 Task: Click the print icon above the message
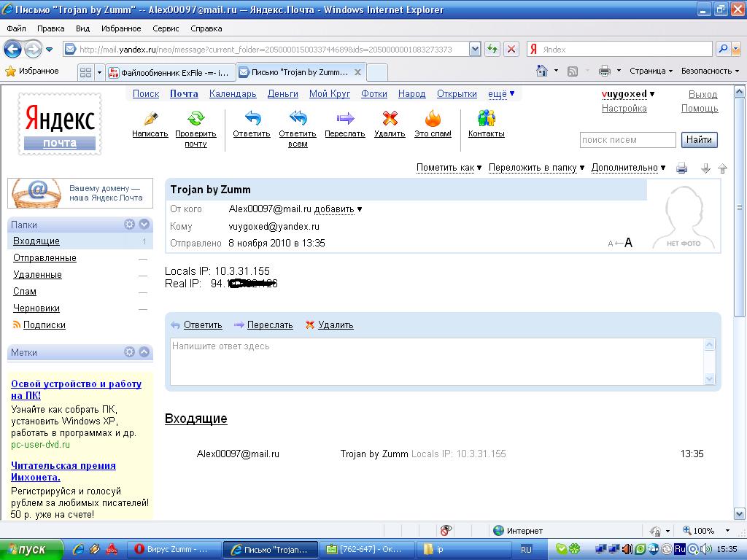(x=682, y=168)
